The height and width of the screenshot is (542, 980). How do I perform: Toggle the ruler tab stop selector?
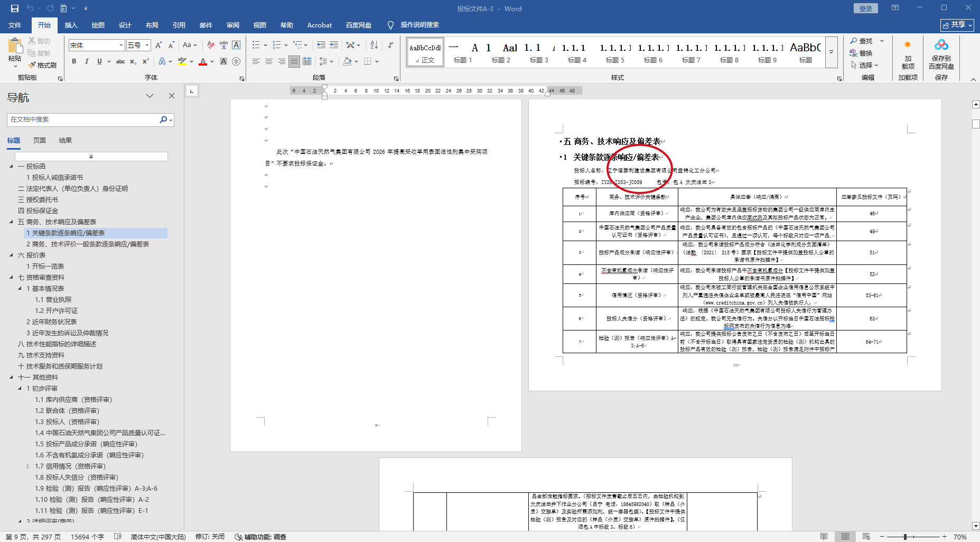pyautogui.click(x=192, y=91)
